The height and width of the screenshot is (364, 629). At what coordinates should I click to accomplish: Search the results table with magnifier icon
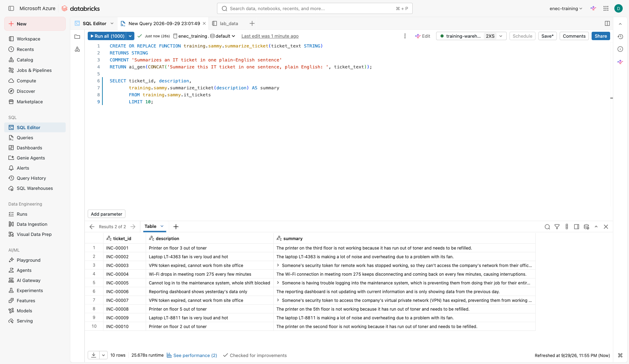click(547, 227)
